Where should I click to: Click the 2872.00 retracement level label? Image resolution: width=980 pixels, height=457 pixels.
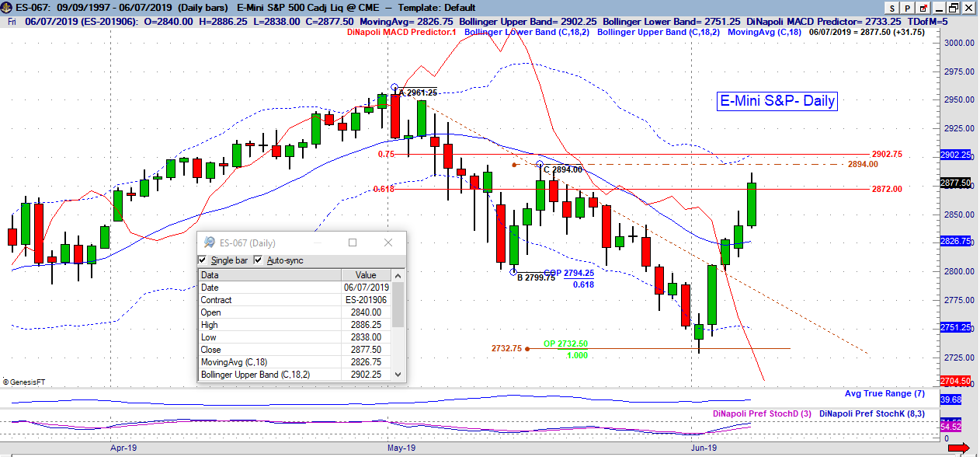[887, 189]
